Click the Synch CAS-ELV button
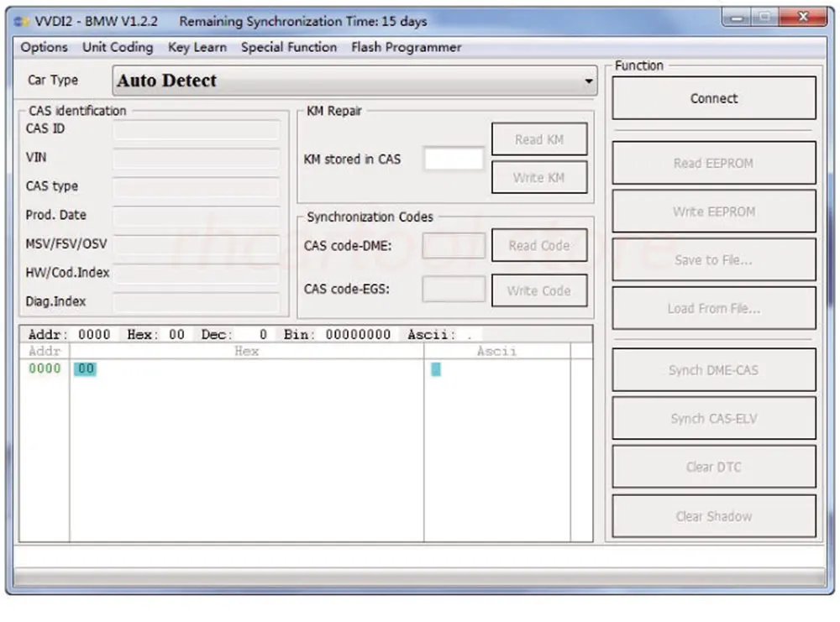Viewport: 840px width, 622px height. pos(713,419)
